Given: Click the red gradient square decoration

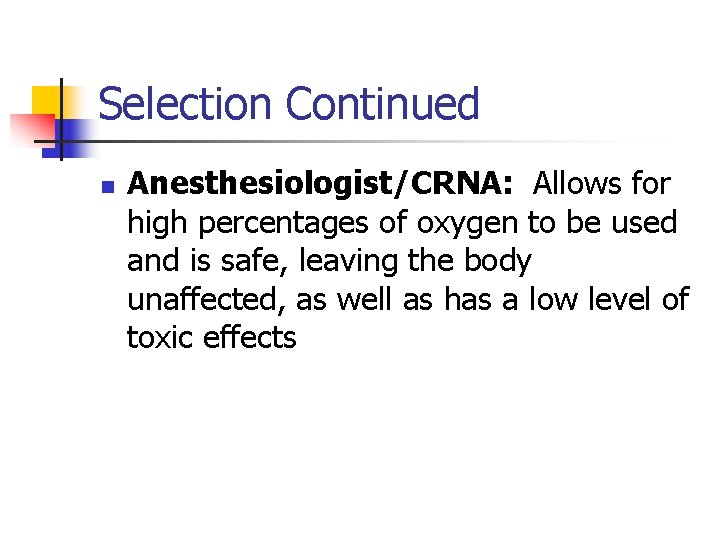Looking at the screenshot, I should tap(33, 127).
